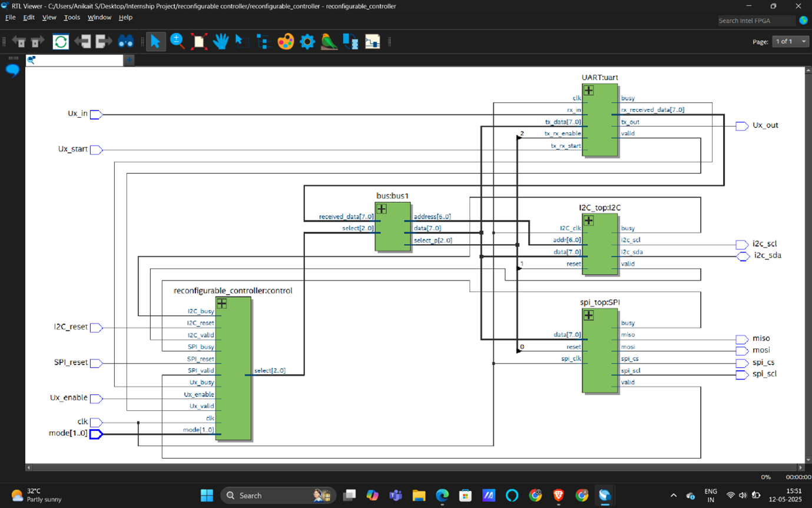Click the Refresh netlist icon
The height and width of the screenshot is (508, 812).
click(61, 42)
